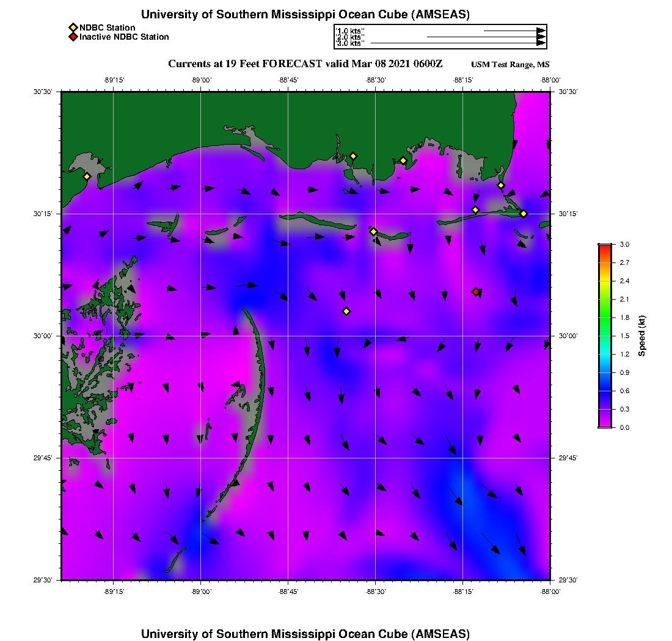The height and width of the screenshot is (641, 672).
Task: Click yellow diamond beside NDBC Station legend label
Action: [73, 27]
